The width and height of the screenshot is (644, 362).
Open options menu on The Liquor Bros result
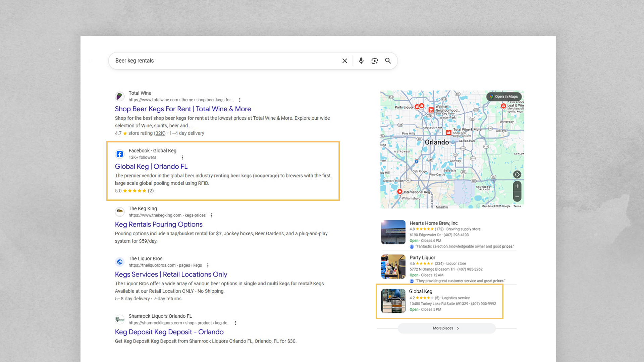point(208,265)
